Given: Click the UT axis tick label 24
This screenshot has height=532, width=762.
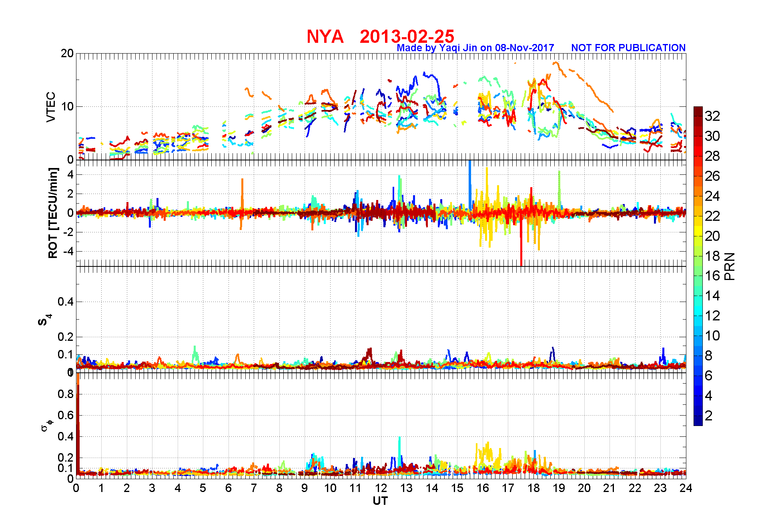Looking at the screenshot, I should tap(686, 488).
